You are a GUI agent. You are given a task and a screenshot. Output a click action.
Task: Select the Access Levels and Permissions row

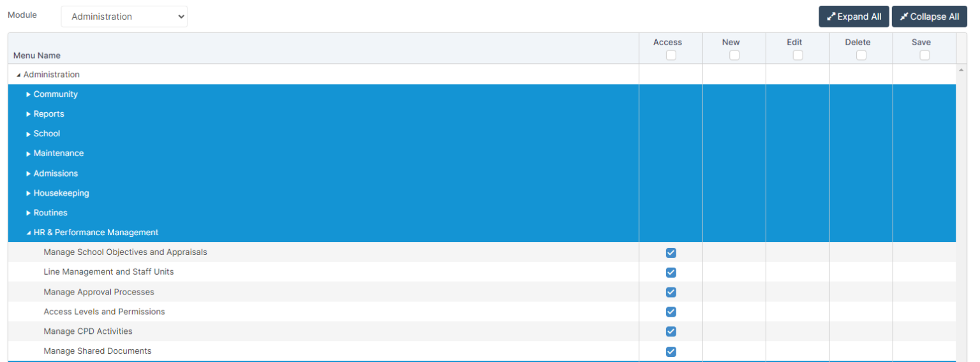[104, 312]
